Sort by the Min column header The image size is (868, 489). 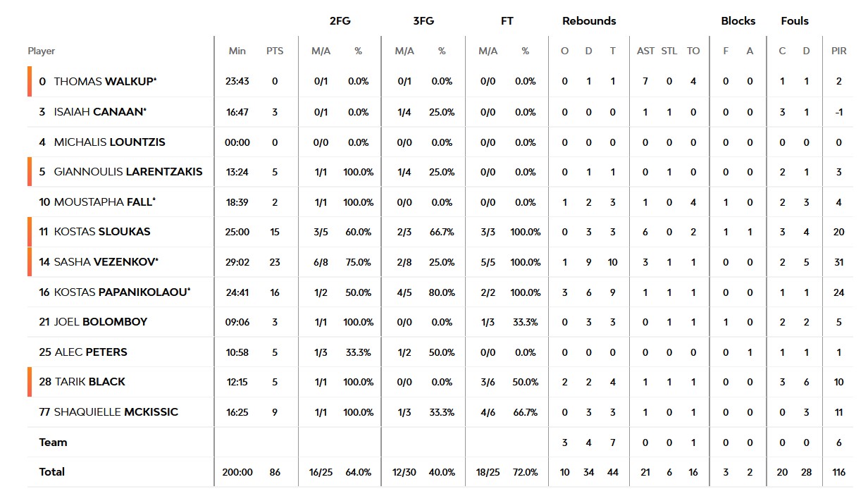[x=237, y=51]
